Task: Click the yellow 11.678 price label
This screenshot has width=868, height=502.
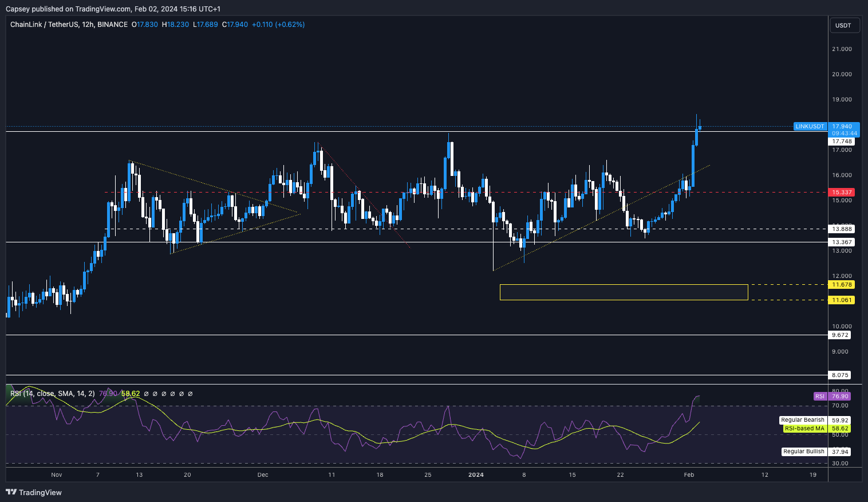Action: tap(842, 285)
